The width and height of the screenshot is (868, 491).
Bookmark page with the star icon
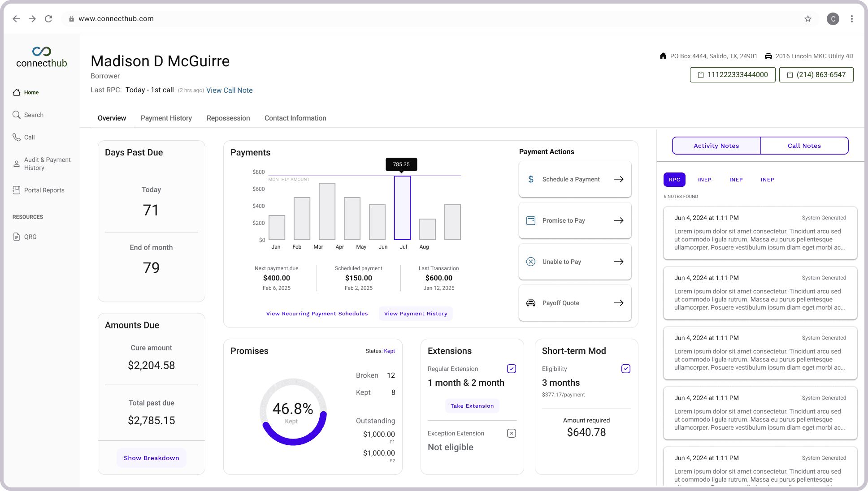[807, 19]
